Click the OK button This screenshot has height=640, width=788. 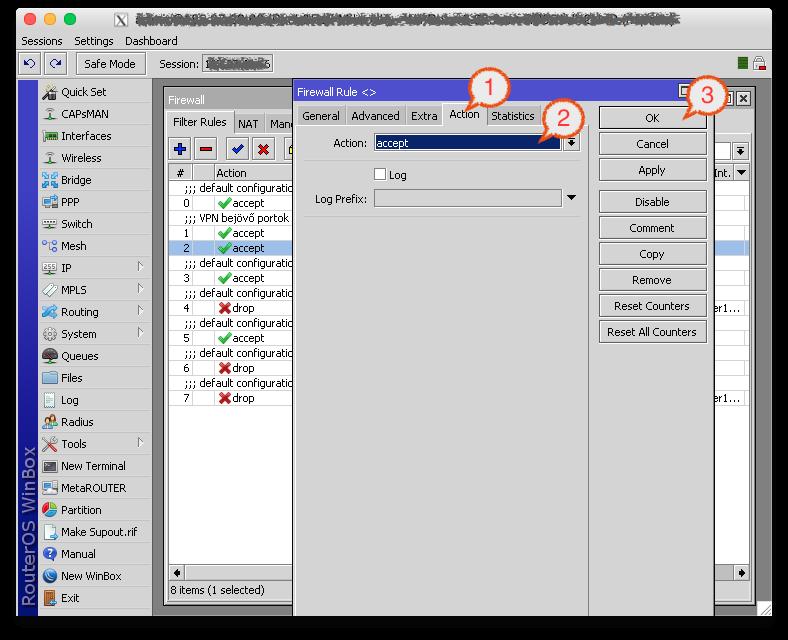[x=652, y=118]
